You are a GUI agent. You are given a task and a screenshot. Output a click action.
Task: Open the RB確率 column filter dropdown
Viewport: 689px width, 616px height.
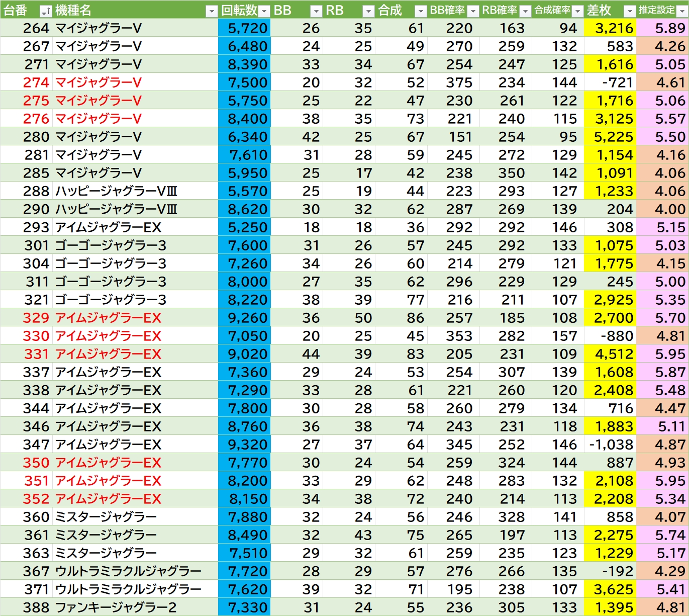[525, 11]
